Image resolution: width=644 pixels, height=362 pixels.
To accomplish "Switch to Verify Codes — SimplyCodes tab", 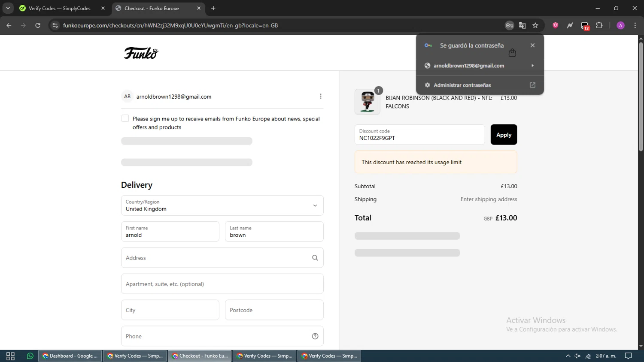I will pos(60,8).
